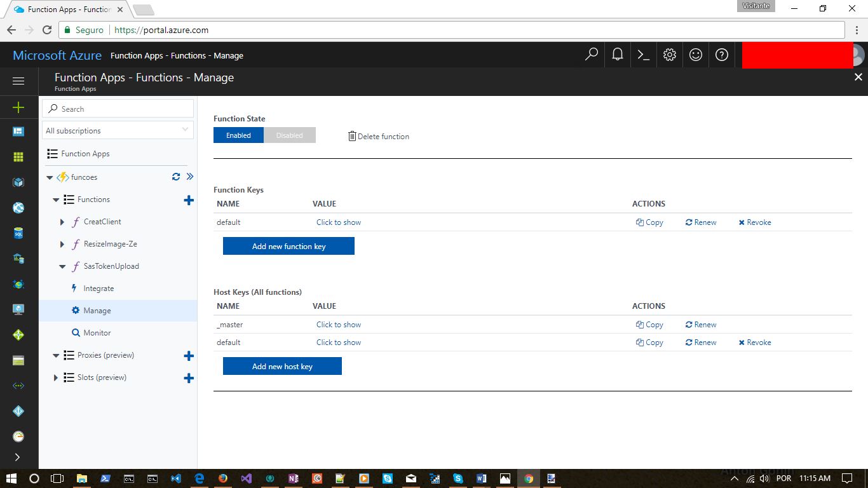The height and width of the screenshot is (488, 868).
Task: Close the Function Apps blade
Action: 858,77
